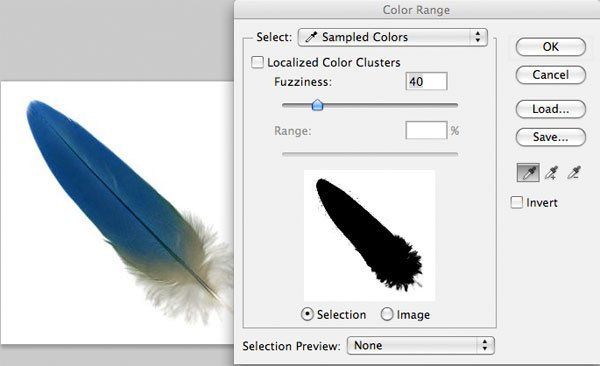Image resolution: width=600 pixels, height=366 pixels.
Task: Click the Save... button
Action: click(x=551, y=137)
